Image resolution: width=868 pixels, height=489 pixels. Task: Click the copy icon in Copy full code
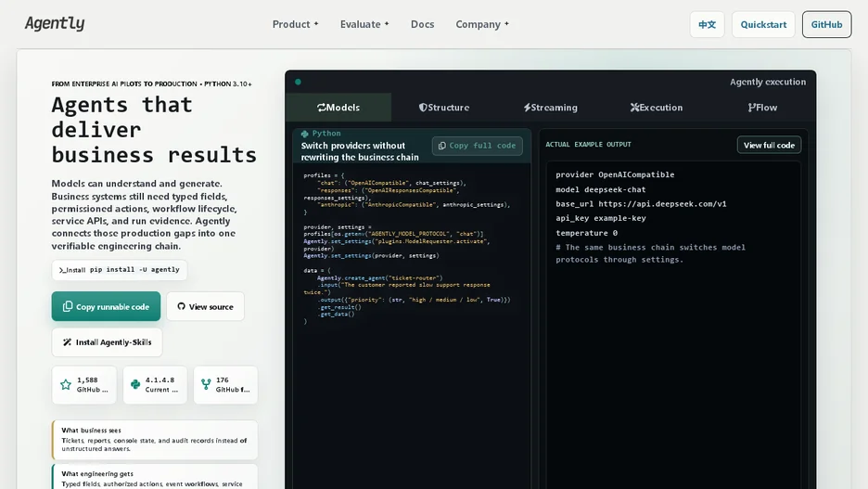click(x=441, y=146)
